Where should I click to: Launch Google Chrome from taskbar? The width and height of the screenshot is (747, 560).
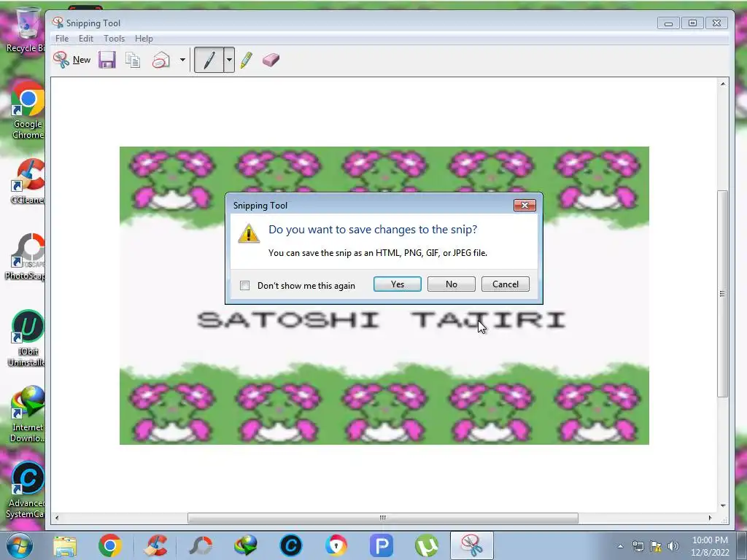pyautogui.click(x=110, y=545)
